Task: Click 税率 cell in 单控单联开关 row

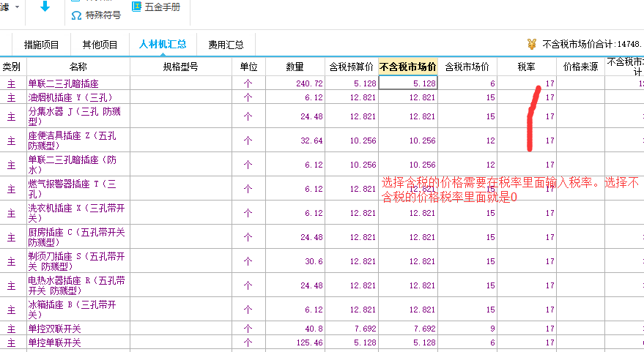Action: coord(526,342)
